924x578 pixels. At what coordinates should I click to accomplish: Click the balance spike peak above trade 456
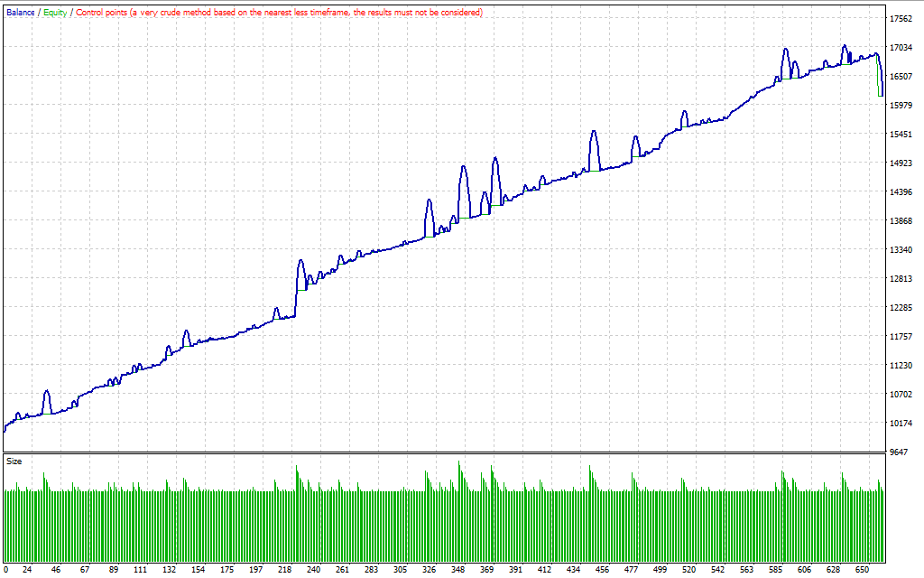[594, 132]
